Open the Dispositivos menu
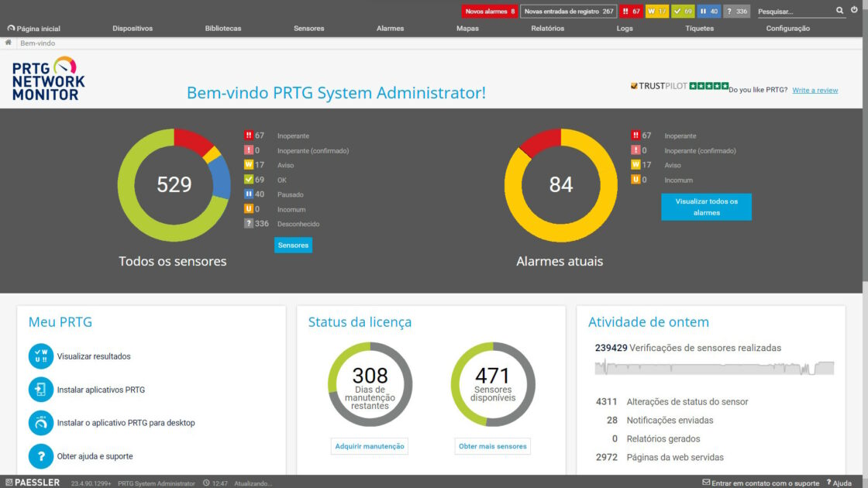Viewport: 868px width, 488px height. (133, 29)
